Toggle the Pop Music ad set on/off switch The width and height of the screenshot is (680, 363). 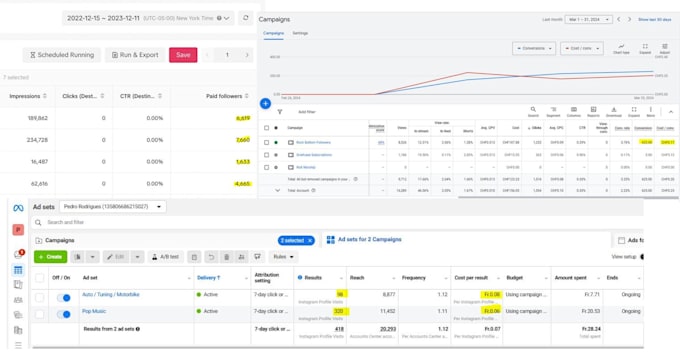(64, 314)
